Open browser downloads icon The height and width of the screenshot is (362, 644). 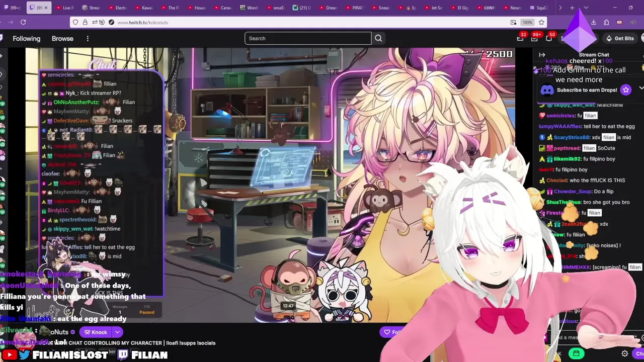[x=593, y=22]
